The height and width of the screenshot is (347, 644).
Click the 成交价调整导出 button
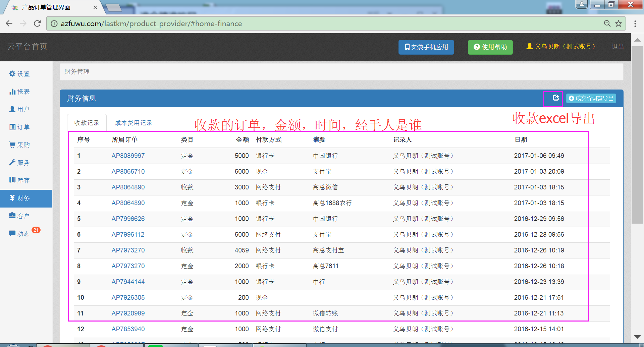[x=591, y=98]
